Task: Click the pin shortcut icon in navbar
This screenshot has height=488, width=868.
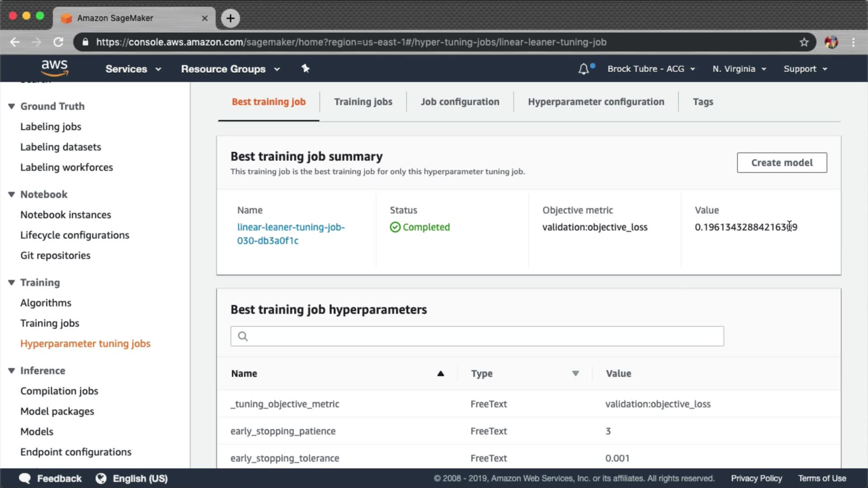Action: point(306,69)
